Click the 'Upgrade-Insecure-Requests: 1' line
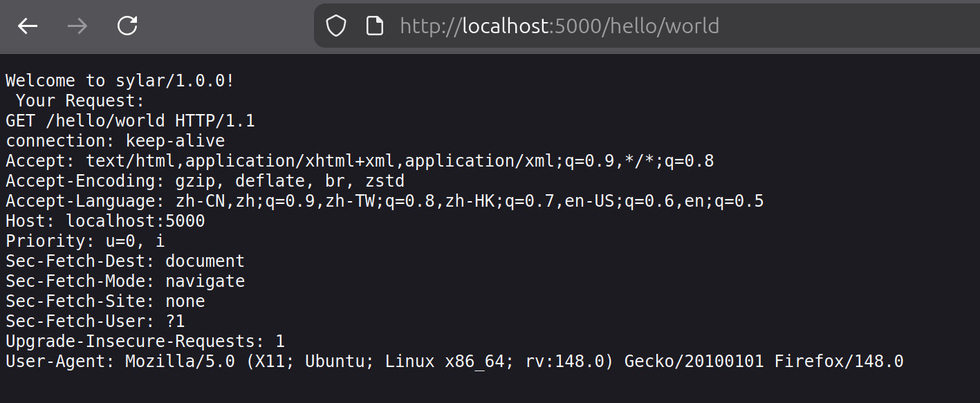The image size is (980, 403). [145, 341]
